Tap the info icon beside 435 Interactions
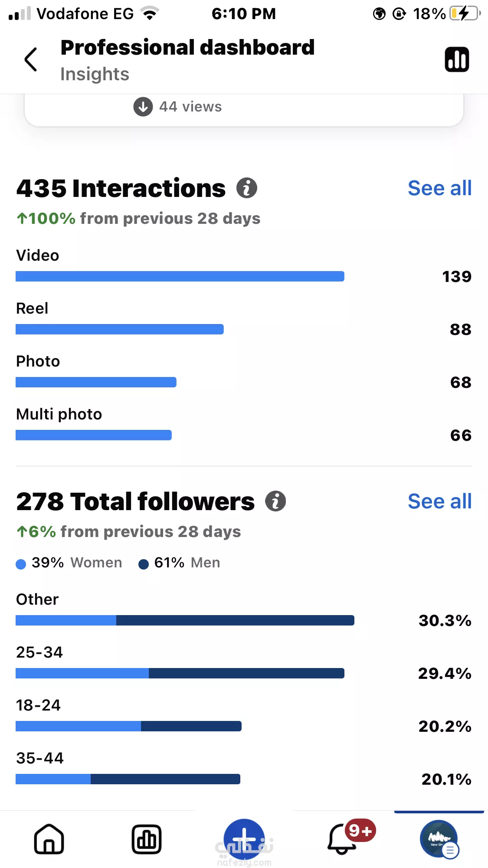This screenshot has width=488, height=868. click(247, 188)
